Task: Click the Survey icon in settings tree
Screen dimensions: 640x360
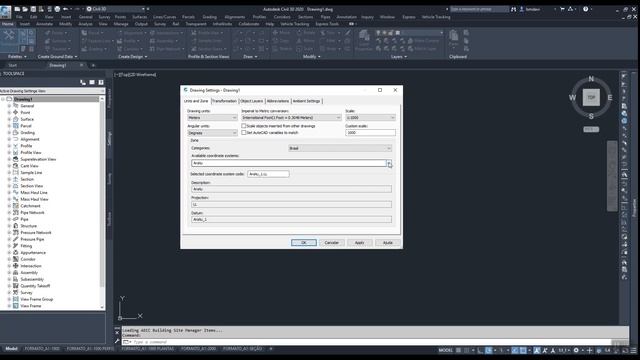Action: coord(16,293)
